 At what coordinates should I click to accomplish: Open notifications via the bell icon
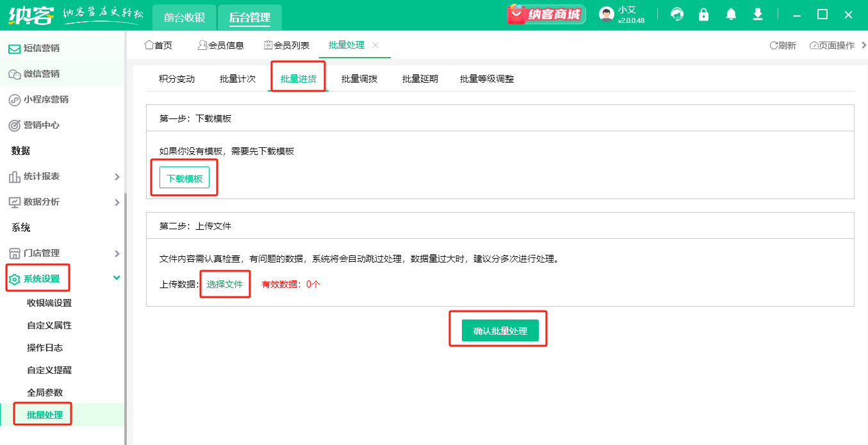[730, 13]
